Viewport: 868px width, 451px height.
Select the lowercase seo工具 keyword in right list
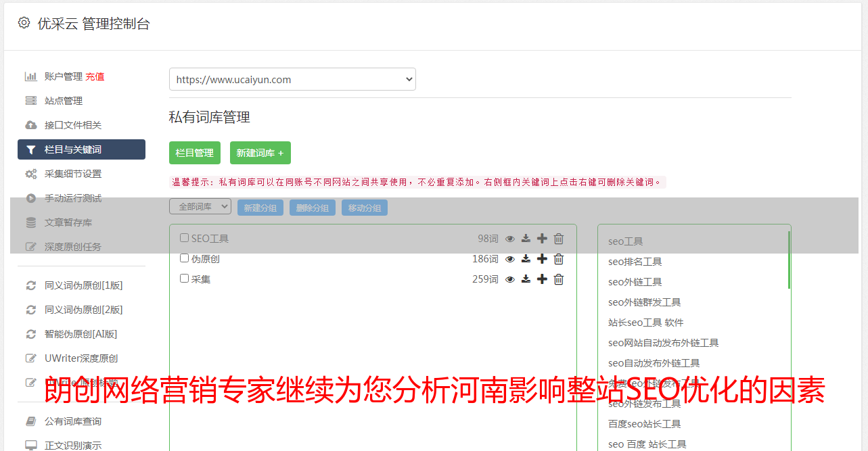(626, 241)
